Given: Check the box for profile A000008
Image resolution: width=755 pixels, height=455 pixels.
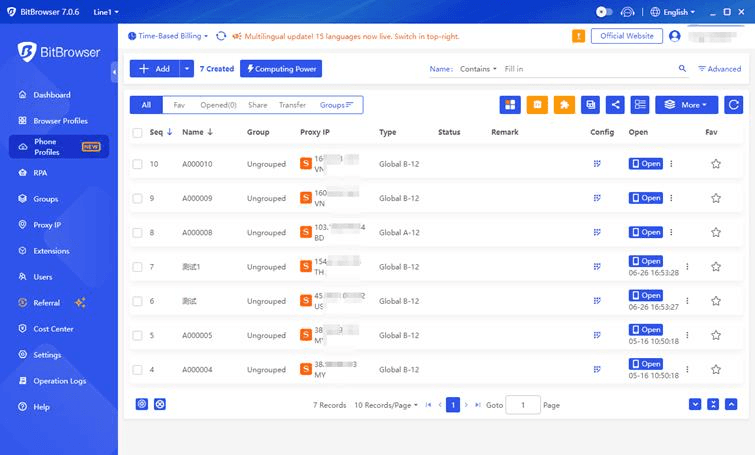Looking at the screenshot, I should (138, 233).
